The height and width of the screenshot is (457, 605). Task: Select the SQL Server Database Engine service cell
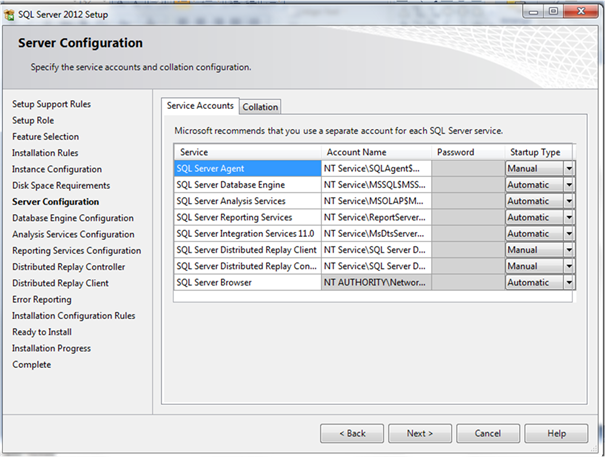click(247, 185)
